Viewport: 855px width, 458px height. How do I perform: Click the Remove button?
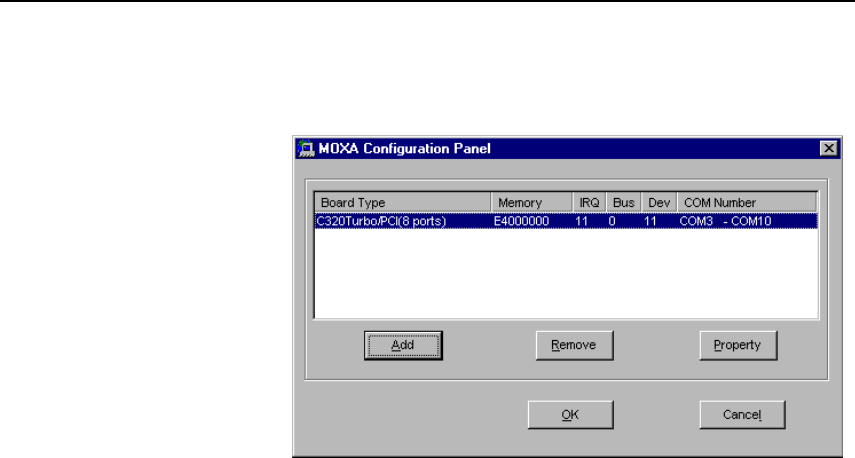click(x=574, y=345)
